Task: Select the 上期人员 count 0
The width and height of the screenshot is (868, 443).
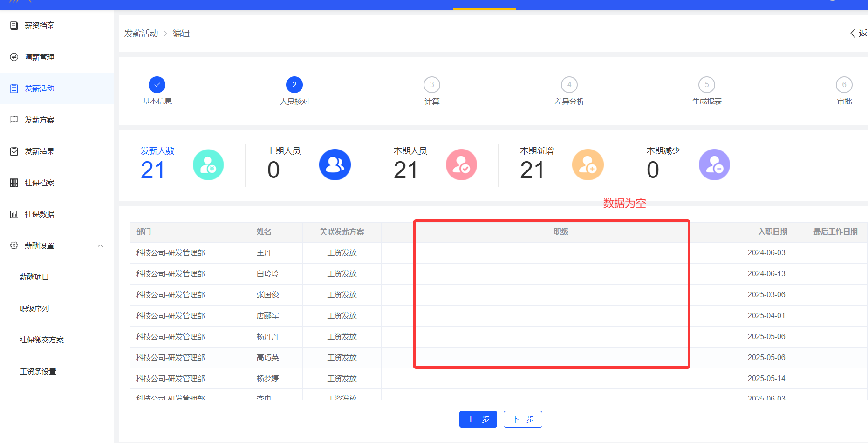Action: [x=273, y=170]
